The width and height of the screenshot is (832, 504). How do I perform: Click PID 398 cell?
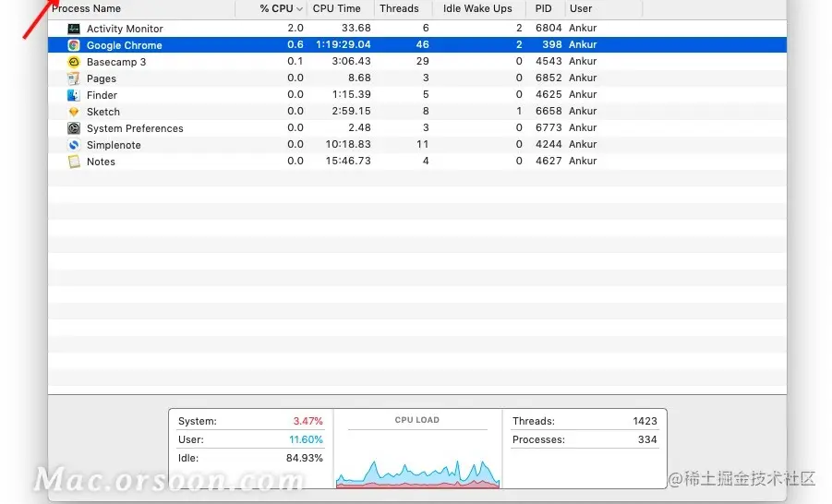552,44
